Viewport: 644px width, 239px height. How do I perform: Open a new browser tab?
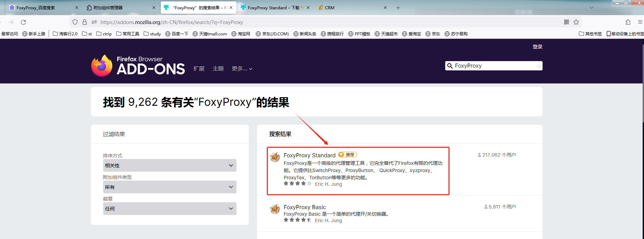tap(398, 8)
